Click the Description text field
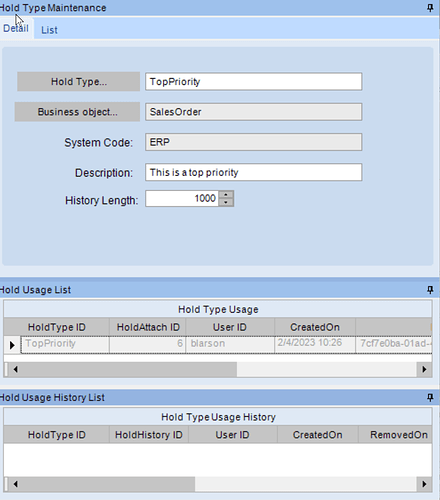 [x=254, y=172]
